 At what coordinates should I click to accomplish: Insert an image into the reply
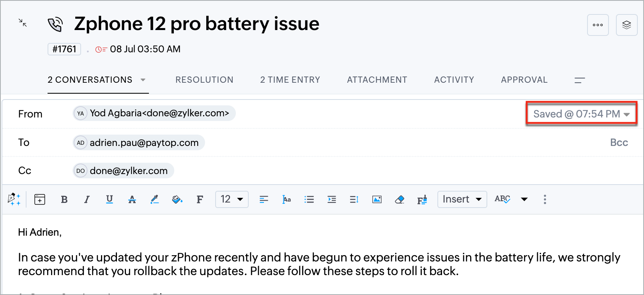[377, 199]
